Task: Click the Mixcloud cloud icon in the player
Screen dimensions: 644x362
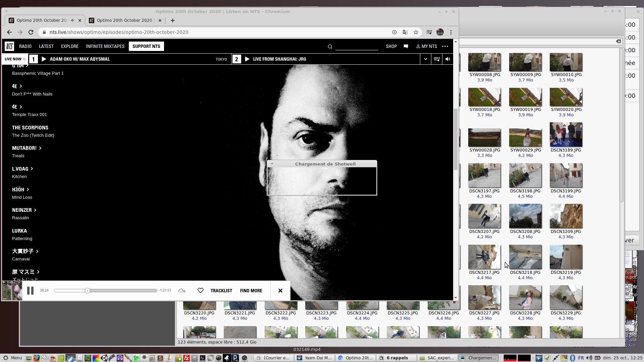Action: [182, 291]
